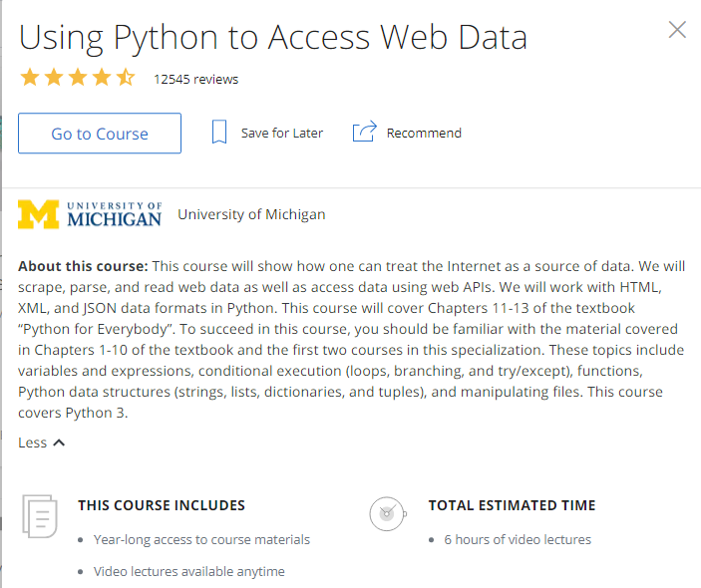This screenshot has width=701, height=588.
Task: Click the "covers Python 3." text line
Action: point(73,413)
